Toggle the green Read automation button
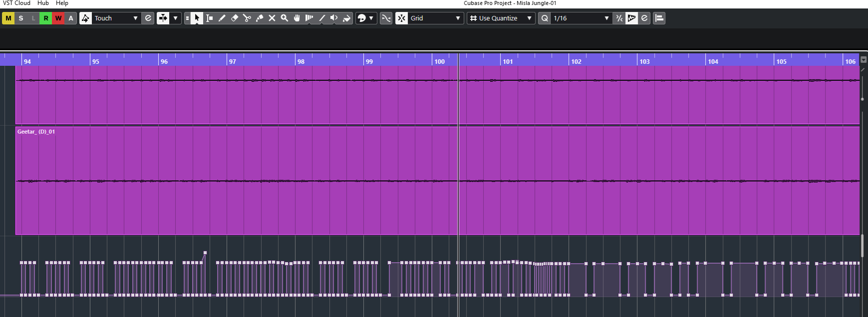 pos(46,18)
